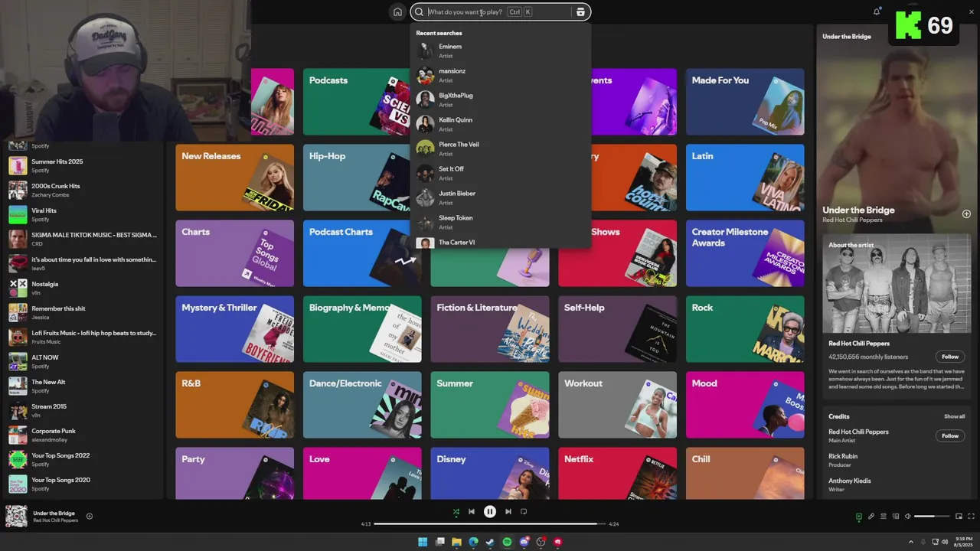
Task: Open Discord from taskbar
Action: pos(524,542)
